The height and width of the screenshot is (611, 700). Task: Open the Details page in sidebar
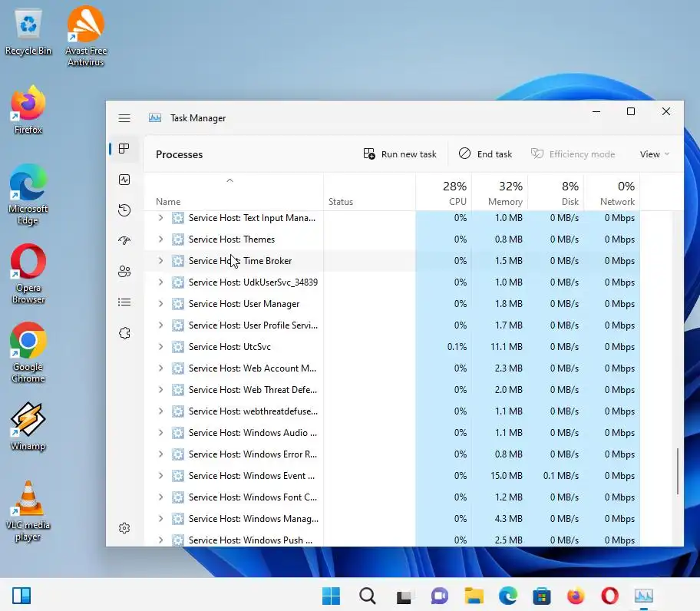click(124, 302)
